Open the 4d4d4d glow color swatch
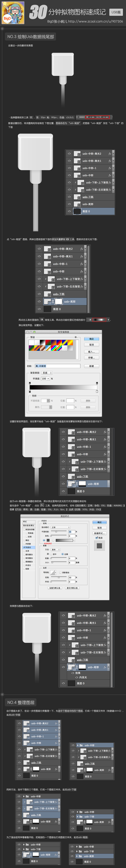126x868 pixels. (x=48, y=540)
